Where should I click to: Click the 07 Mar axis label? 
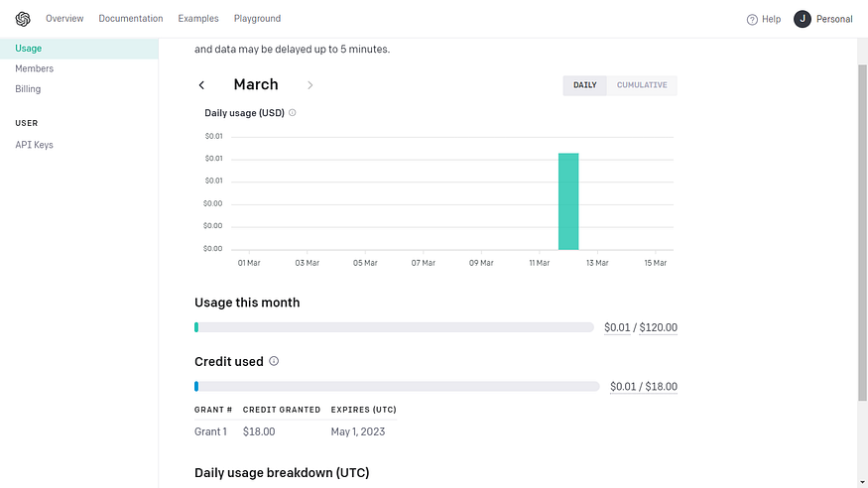424,264
